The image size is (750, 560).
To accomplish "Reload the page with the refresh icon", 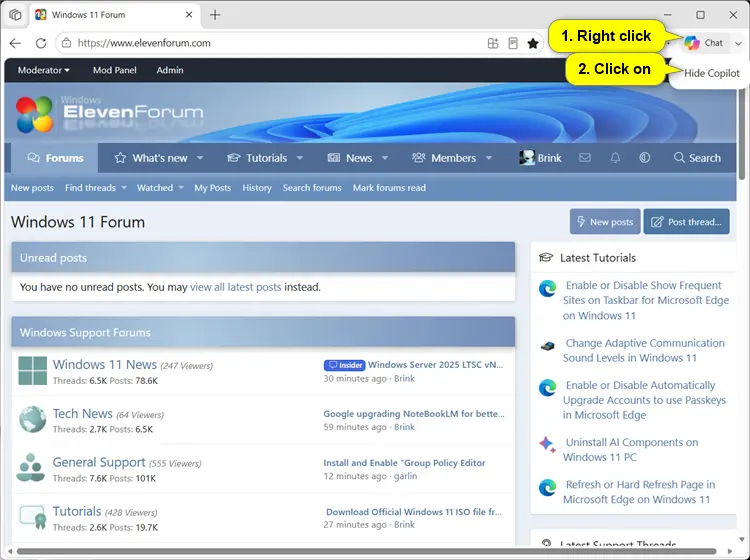I will pyautogui.click(x=41, y=43).
